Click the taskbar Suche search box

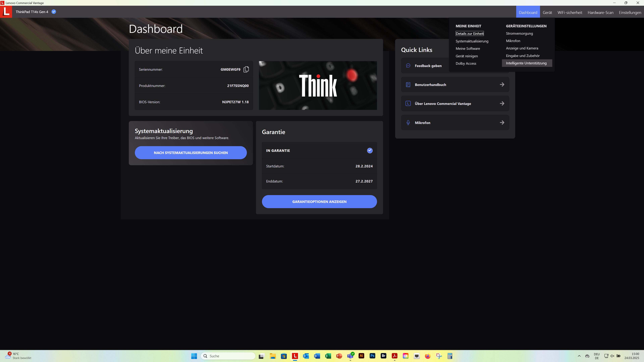pos(228,356)
